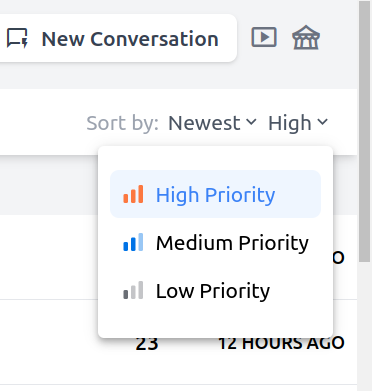
Task: Click the blue medium priority bars icon
Action: (133, 242)
